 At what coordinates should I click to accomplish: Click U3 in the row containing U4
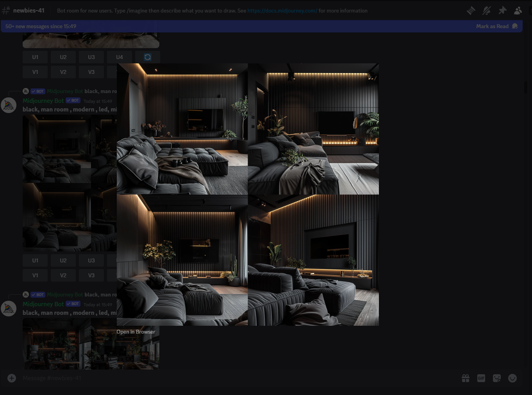click(91, 57)
